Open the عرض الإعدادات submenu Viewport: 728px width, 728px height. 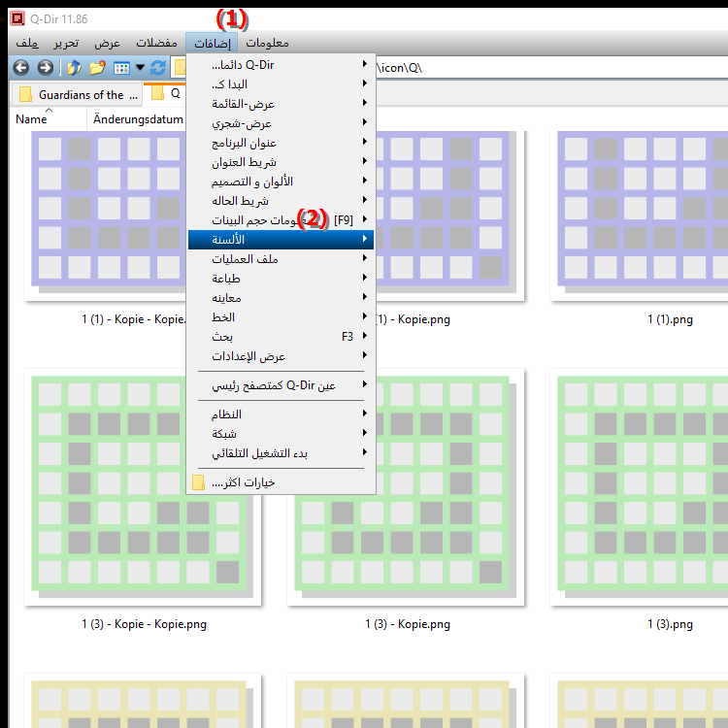(x=281, y=356)
